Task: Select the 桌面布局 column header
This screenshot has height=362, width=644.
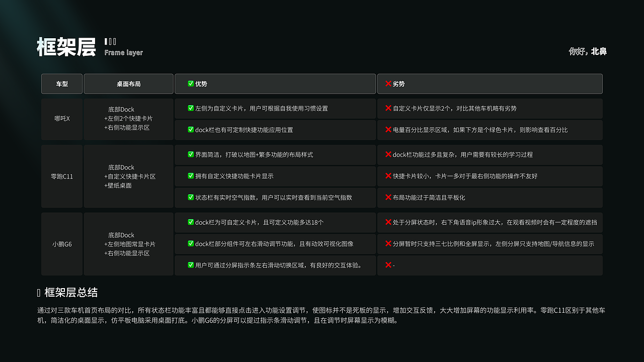Action: [x=128, y=83]
